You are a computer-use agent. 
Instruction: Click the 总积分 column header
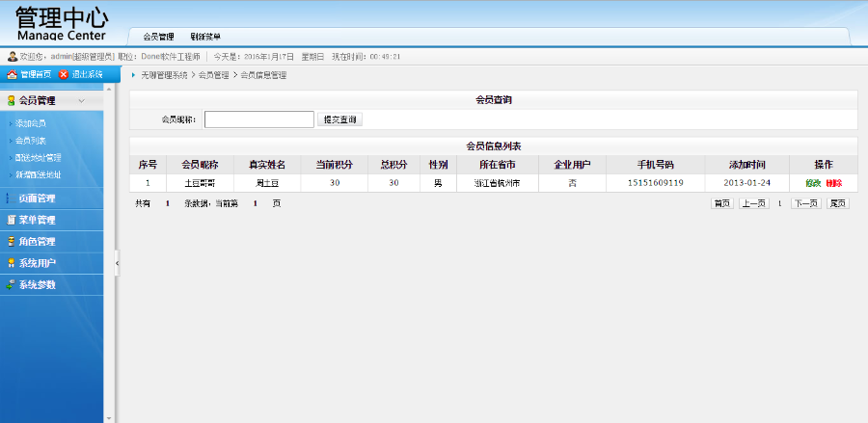393,165
